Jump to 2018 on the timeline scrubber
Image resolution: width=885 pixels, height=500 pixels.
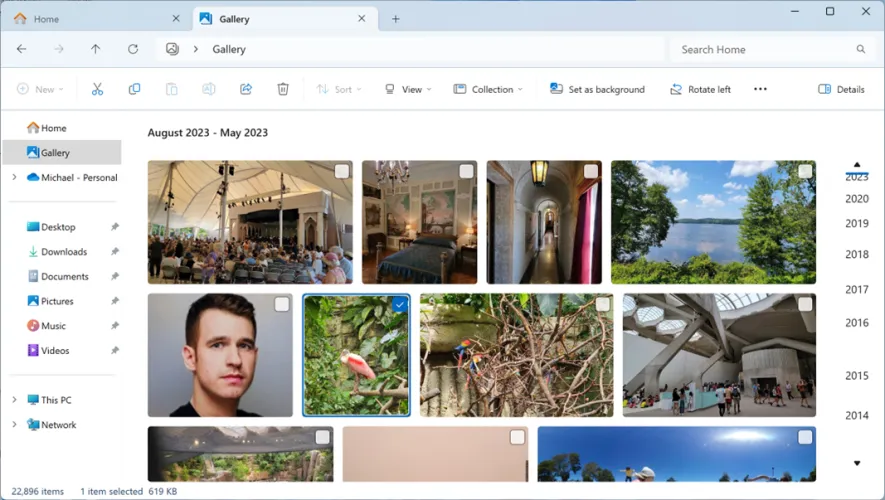(856, 254)
